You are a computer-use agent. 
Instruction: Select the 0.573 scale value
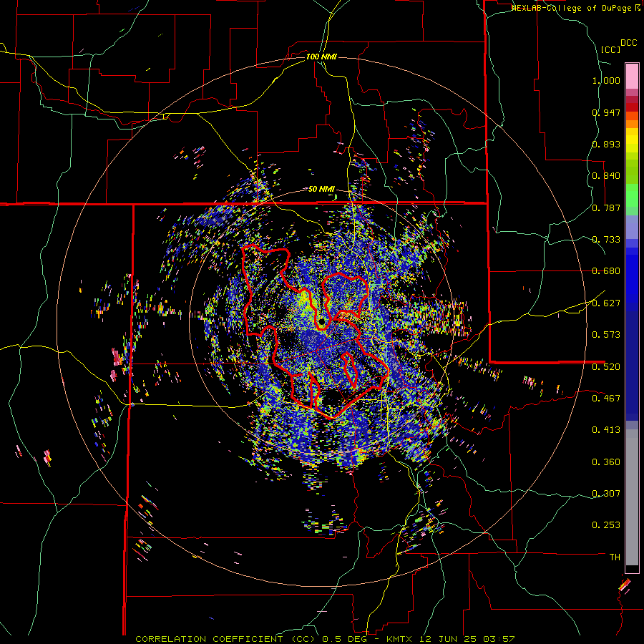click(606, 335)
